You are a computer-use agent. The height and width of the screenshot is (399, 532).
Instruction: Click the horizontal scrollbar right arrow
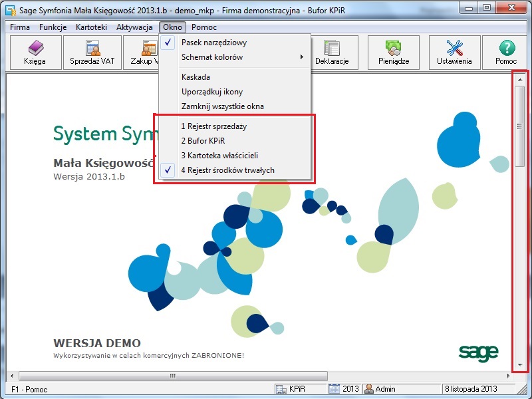tap(508, 376)
